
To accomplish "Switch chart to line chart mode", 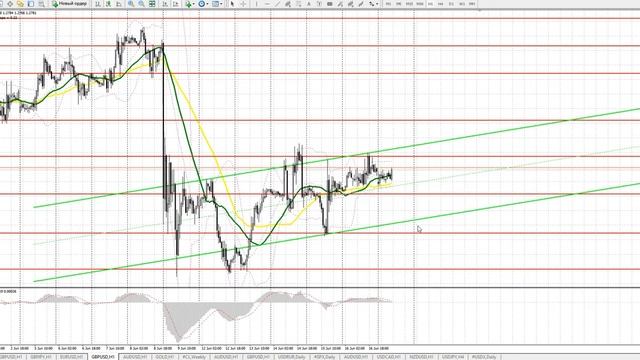I will 119,4.
